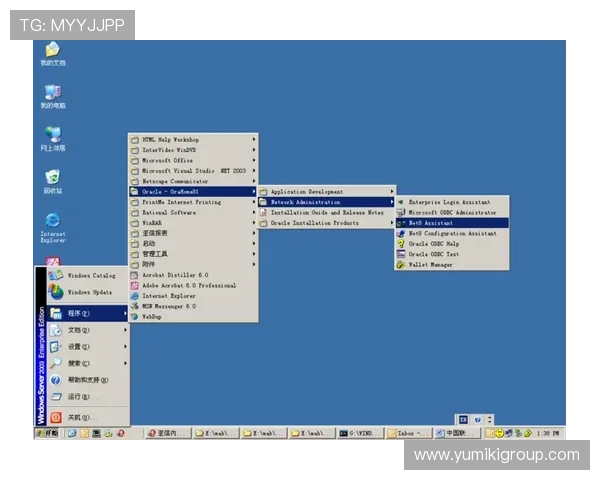Open Installation Guide and Release Notes
The image size is (600, 480).
click(x=327, y=212)
